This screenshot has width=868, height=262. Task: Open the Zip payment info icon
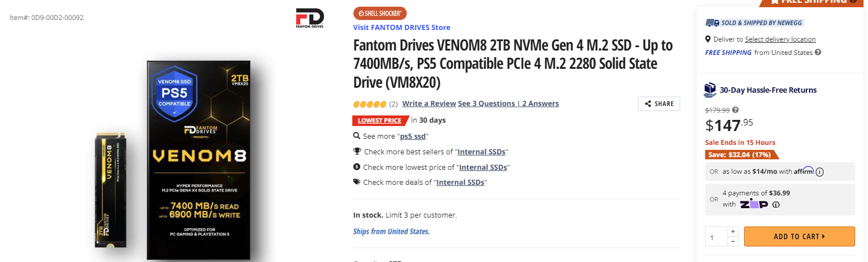point(776,204)
